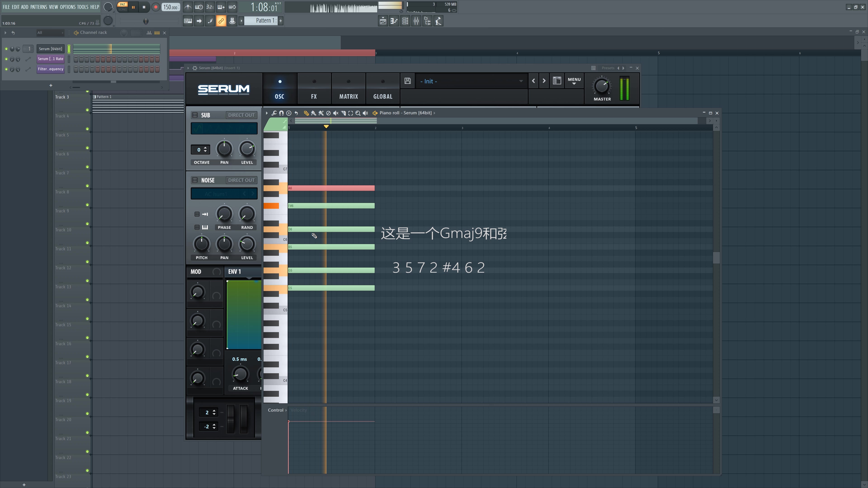Open the Piano roll window from the toolbar
The image size is (868, 488).
tap(394, 21)
